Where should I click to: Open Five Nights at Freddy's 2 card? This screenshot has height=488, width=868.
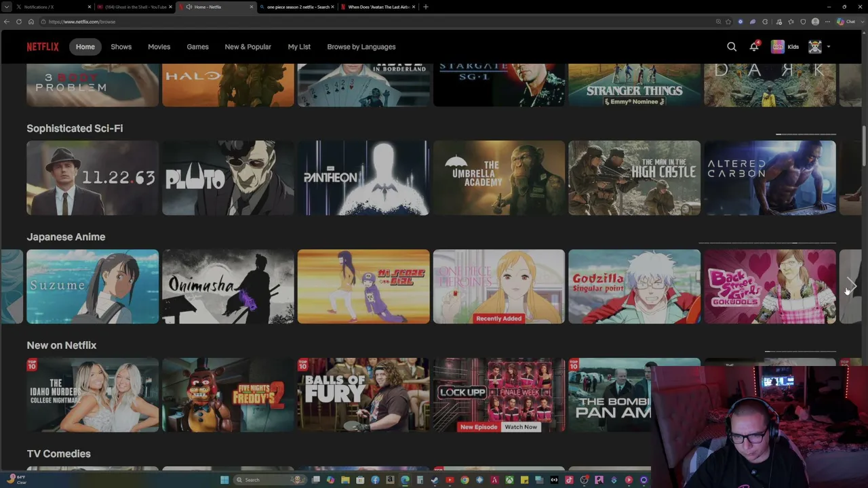click(x=228, y=395)
